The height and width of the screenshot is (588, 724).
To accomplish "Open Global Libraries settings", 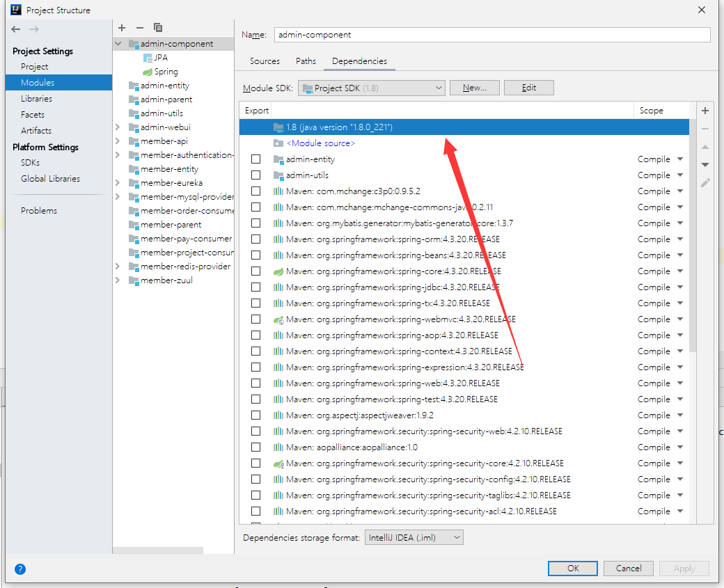I will (50, 179).
